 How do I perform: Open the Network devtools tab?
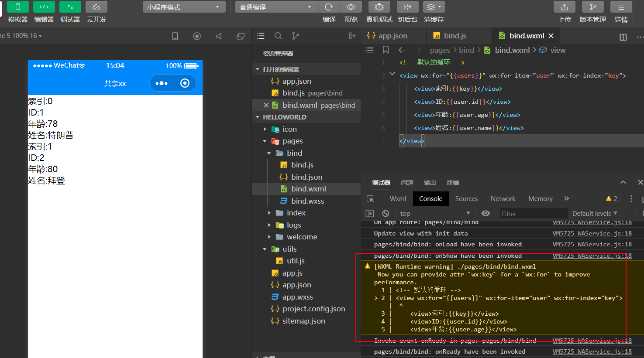(x=503, y=199)
